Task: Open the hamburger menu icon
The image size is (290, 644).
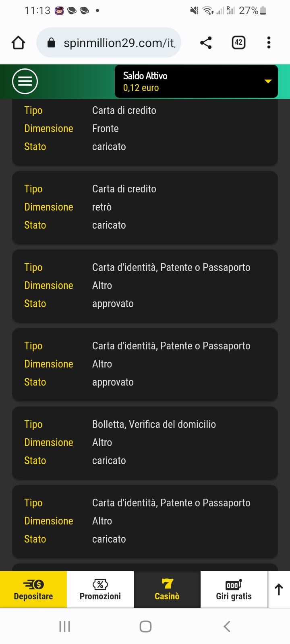Action: (25, 81)
